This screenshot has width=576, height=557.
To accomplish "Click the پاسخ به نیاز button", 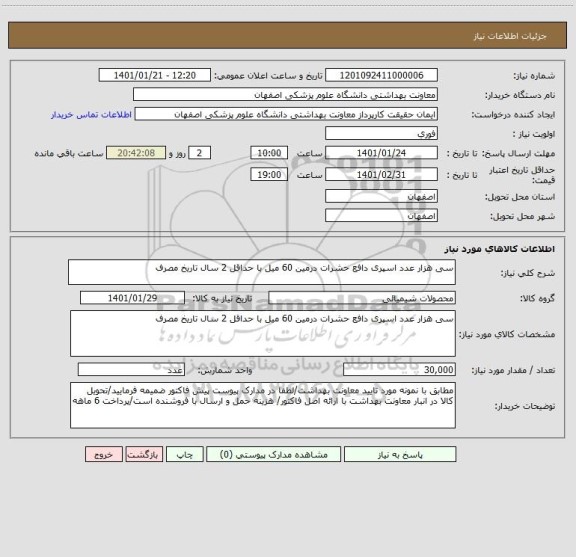I will tap(400, 454).
